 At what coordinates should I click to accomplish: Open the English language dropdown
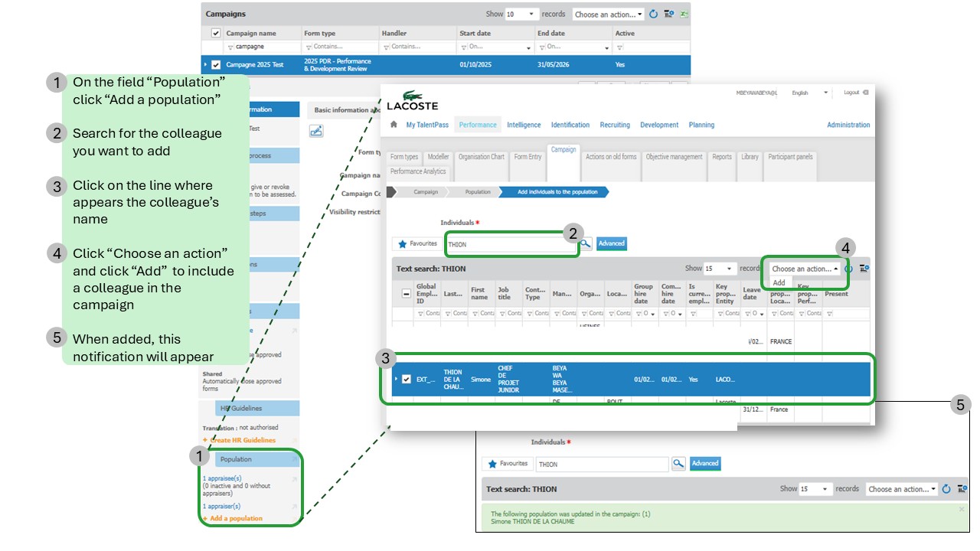pos(810,93)
